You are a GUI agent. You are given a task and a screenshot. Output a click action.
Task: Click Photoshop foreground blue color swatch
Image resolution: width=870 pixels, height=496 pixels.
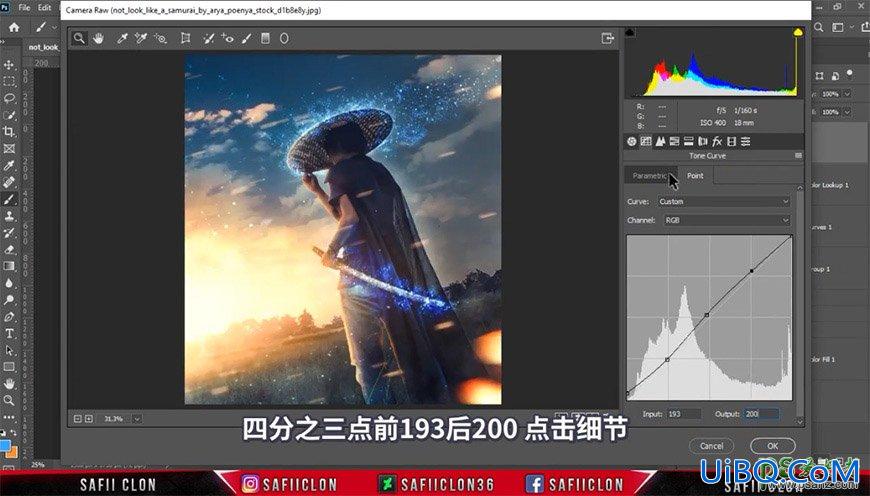click(5, 446)
